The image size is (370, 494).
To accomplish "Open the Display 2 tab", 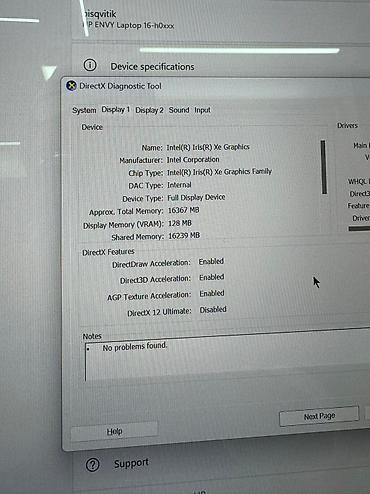I will 149,110.
